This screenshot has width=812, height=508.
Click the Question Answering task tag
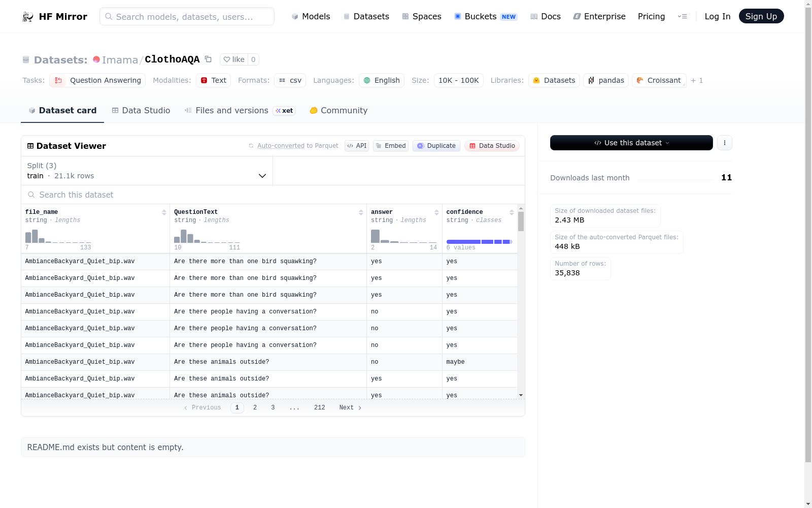[97, 80]
